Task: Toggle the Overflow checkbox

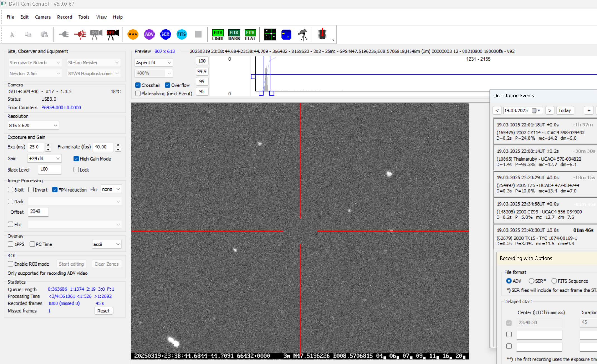Action: [x=167, y=85]
